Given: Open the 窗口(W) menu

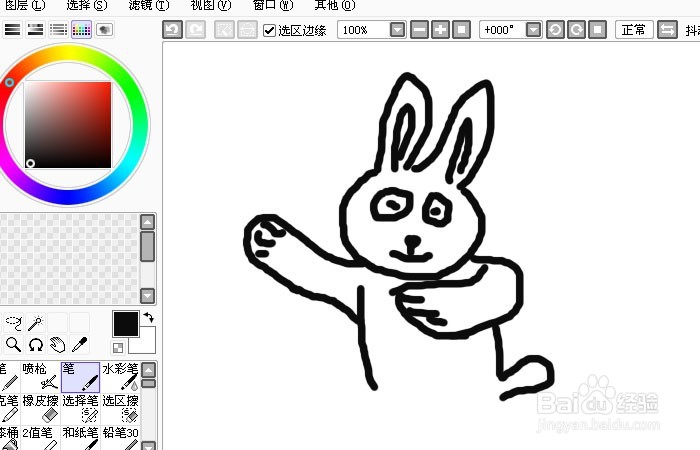Looking at the screenshot, I should (x=273, y=5).
